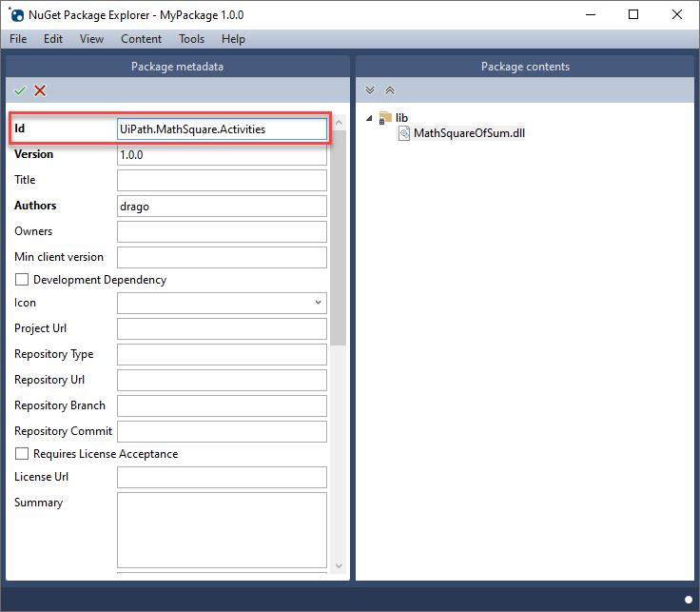Click the expand all double-chevron icon
This screenshot has width=700, height=612.
(371, 90)
